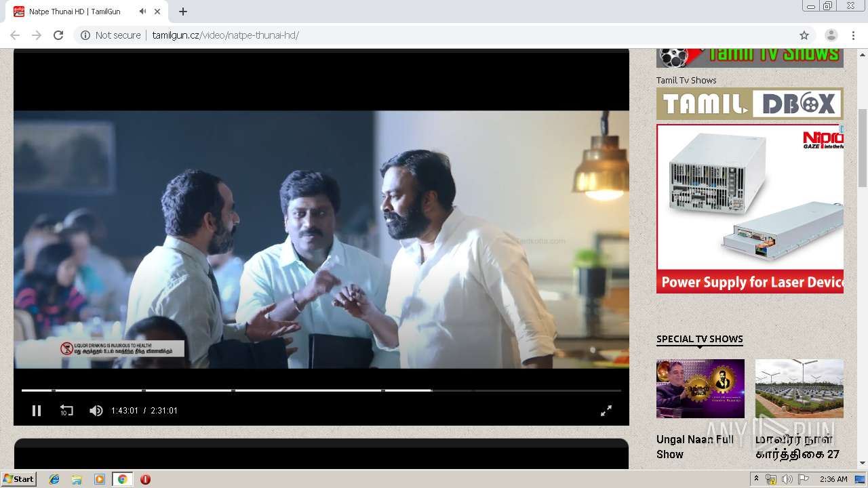Click the browser back arrow
This screenshot has width=868, height=488.
click(15, 35)
